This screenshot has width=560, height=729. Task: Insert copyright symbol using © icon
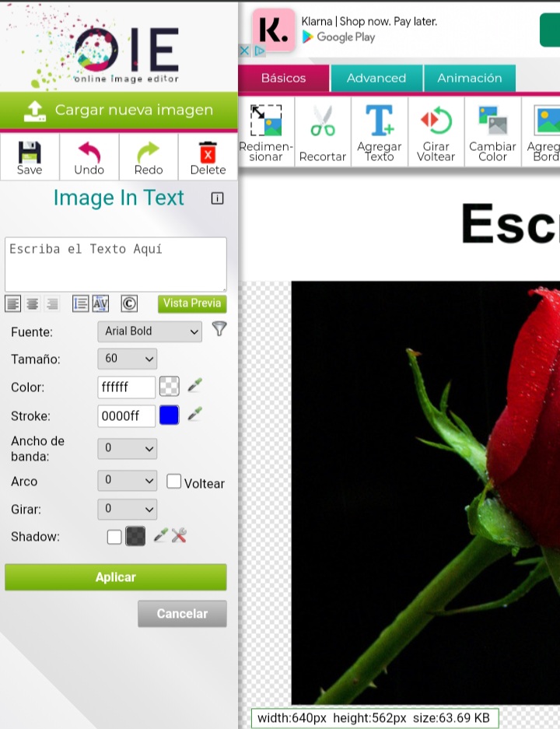pos(129,303)
